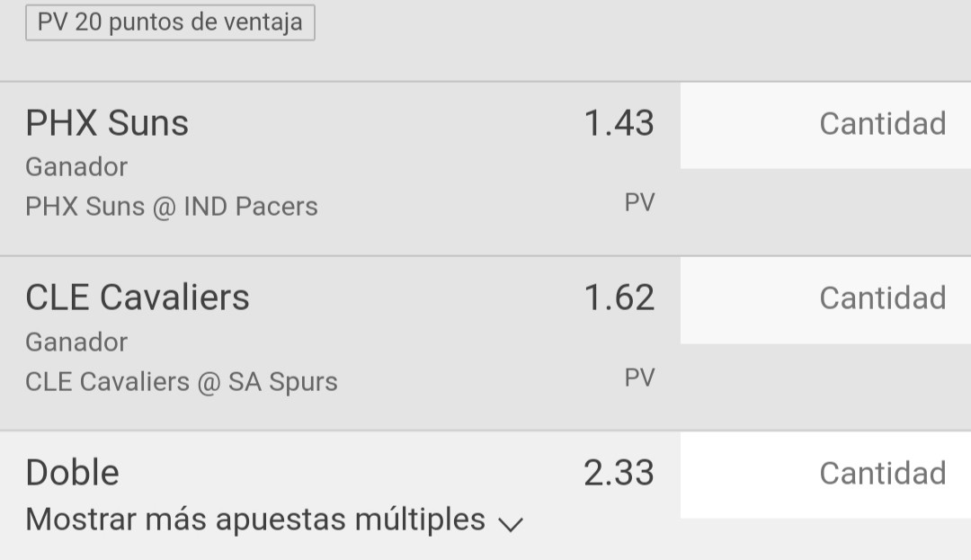Click the 1.62 odds for CLE Cavaliers
This screenshot has width=971, height=560.
point(619,298)
